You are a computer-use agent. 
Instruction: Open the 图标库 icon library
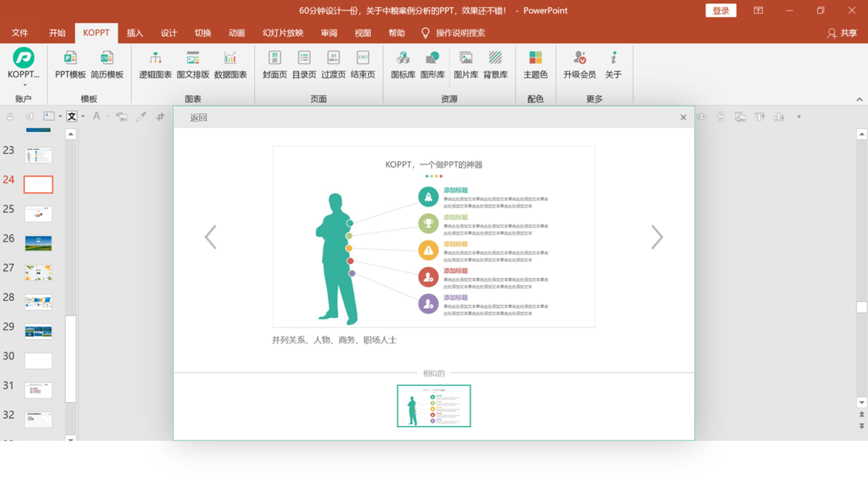402,64
